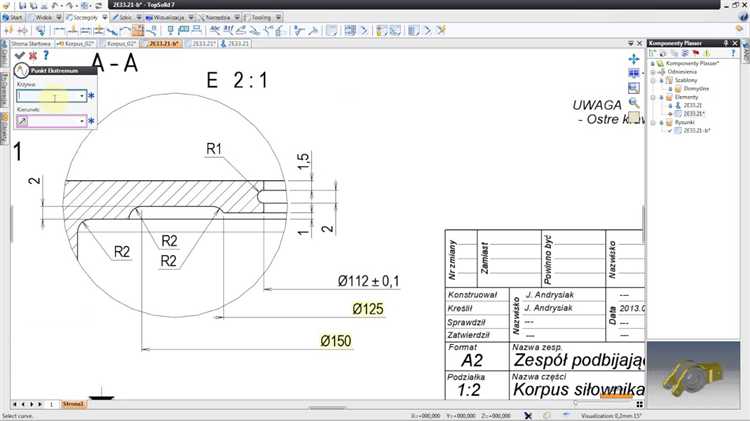Click the X snap icon in the status bar

(528, 416)
